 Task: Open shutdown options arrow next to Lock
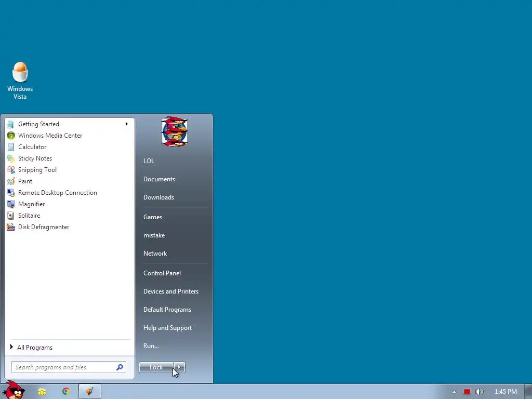pos(179,367)
